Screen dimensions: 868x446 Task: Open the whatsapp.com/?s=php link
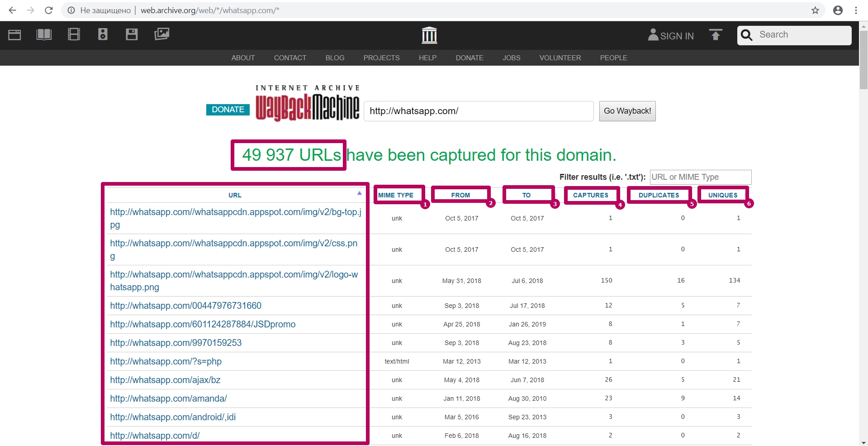(x=166, y=361)
